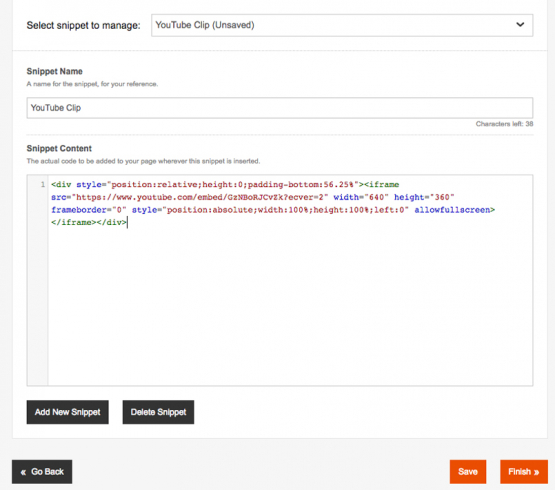Open the Select snippet to manage dropdown
Viewport: 555px width, 490px height.
[342, 25]
